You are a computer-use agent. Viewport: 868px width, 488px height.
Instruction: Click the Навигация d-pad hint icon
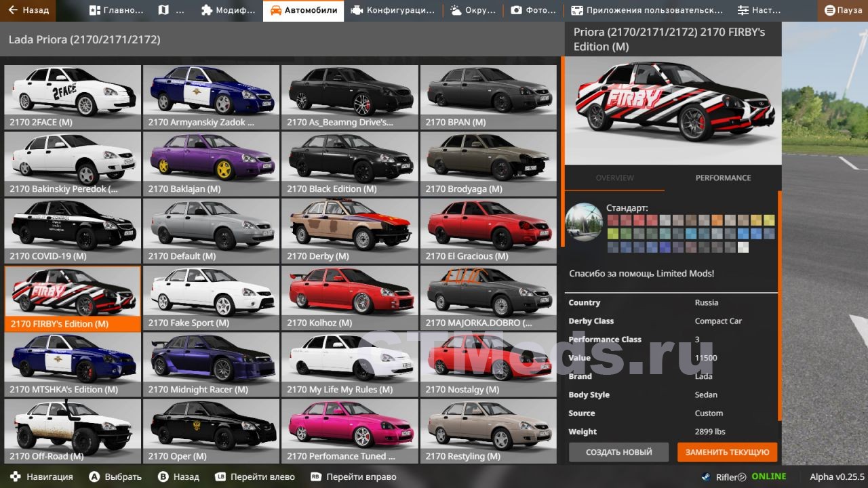14,476
